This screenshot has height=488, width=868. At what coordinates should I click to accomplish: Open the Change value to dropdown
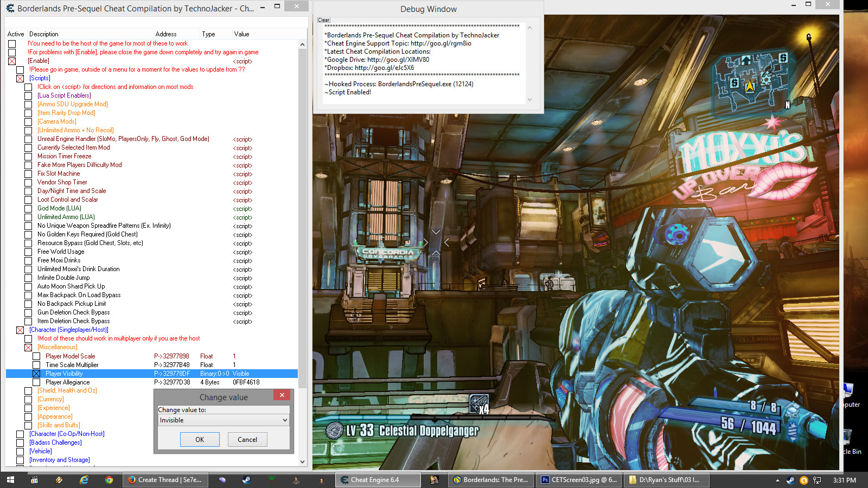pos(224,420)
